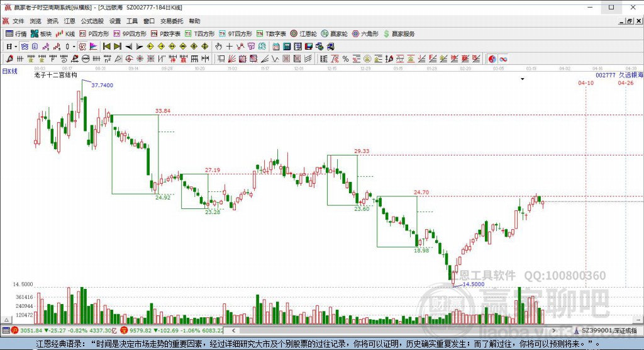644x350 pixels.
Task: Select the zigzag wave line tool
Action: pos(275,59)
